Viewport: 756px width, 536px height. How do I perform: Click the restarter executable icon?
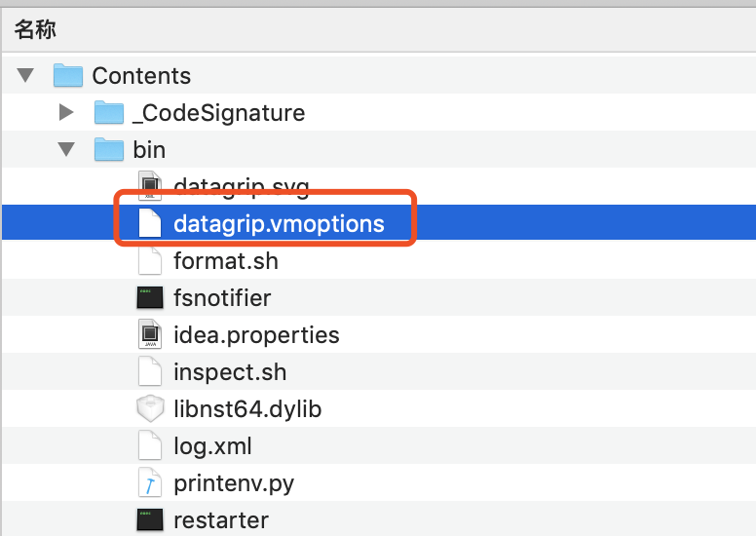pos(149,519)
